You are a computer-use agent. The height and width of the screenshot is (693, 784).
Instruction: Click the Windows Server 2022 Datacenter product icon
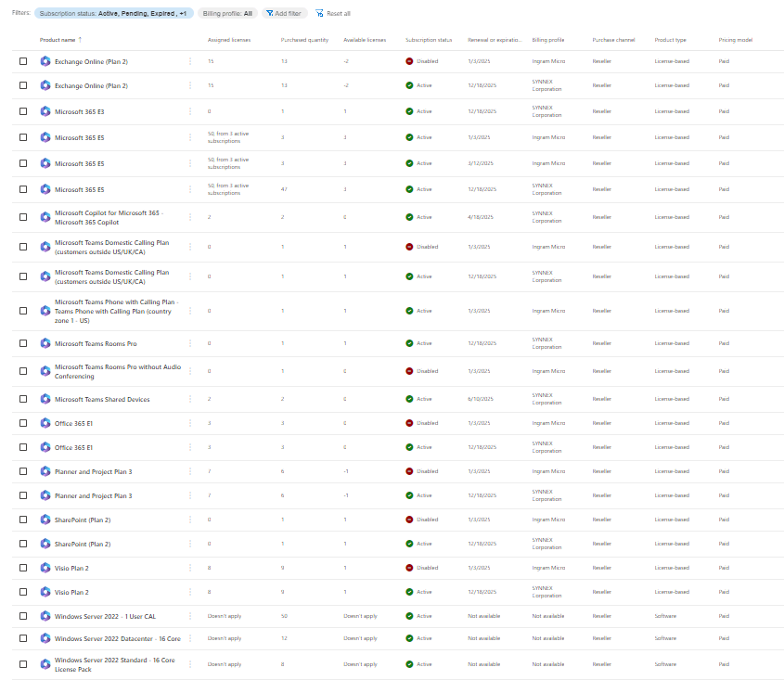tap(45, 638)
